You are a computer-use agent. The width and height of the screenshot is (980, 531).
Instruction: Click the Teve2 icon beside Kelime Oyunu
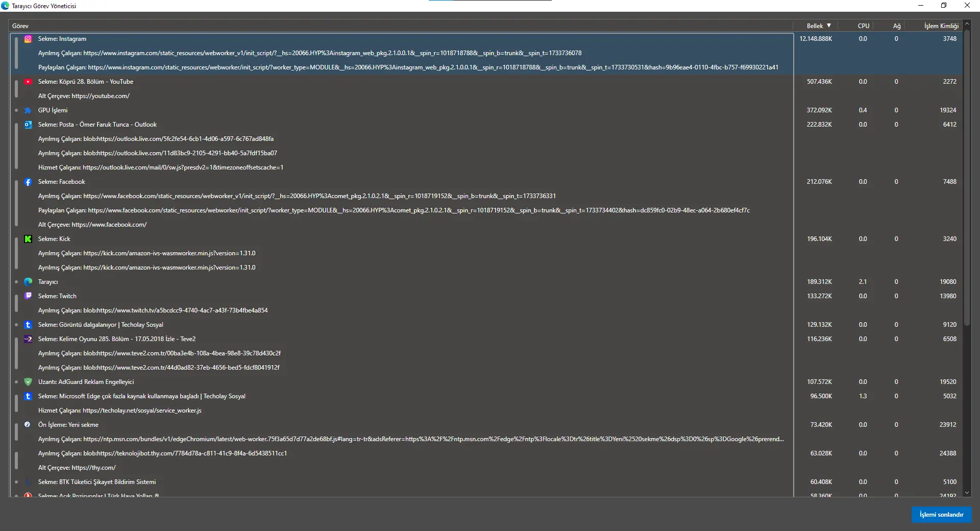(x=28, y=339)
